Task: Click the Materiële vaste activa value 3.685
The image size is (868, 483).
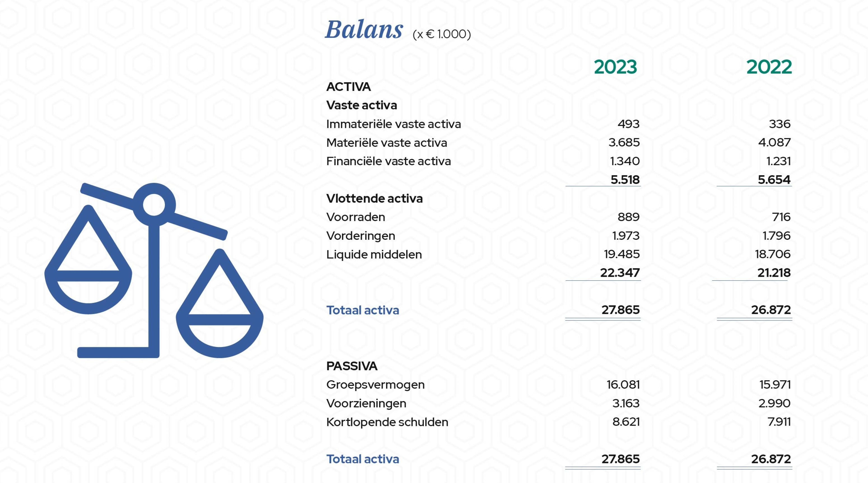Action: 624,142
